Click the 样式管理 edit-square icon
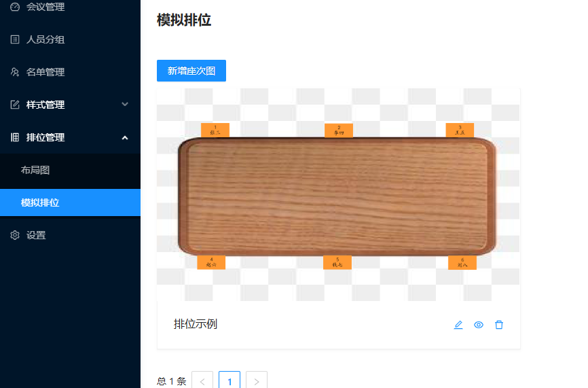This screenshot has width=588, height=388. tap(15, 105)
